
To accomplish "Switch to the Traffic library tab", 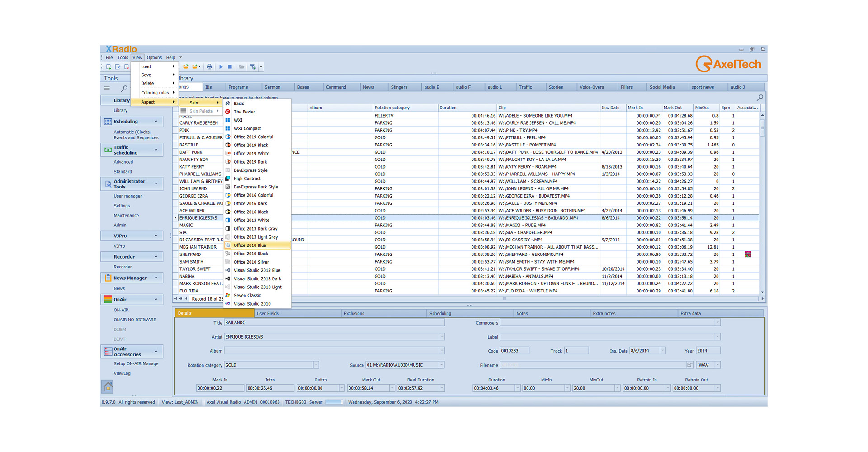I will [x=525, y=87].
